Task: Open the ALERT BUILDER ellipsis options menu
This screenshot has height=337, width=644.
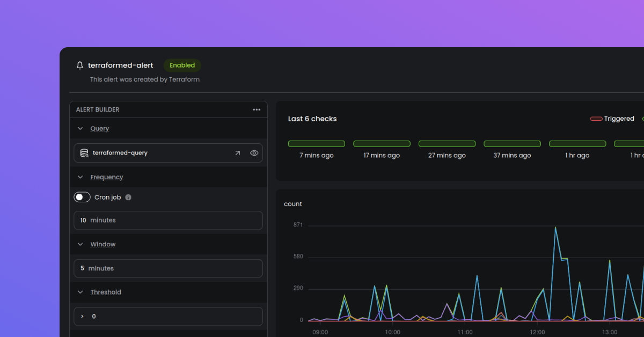Action: click(257, 109)
